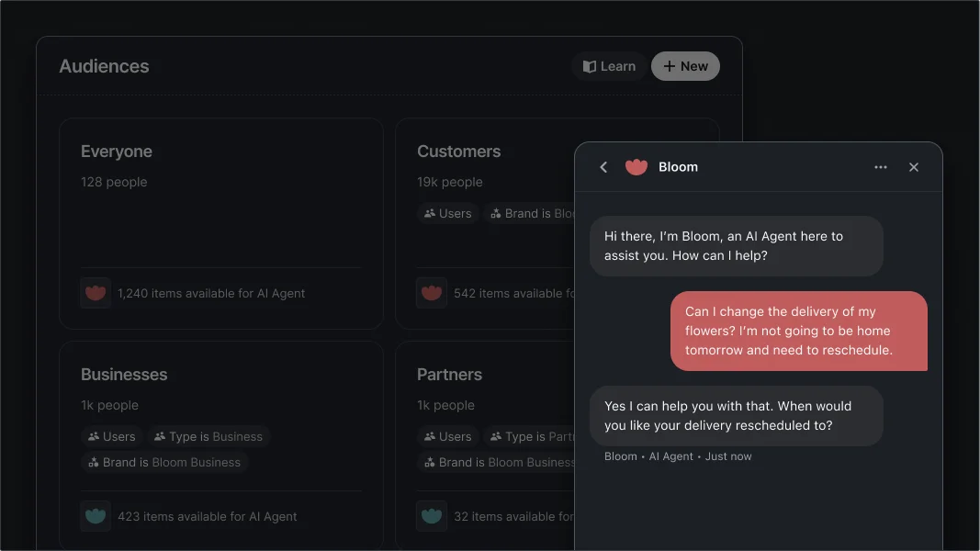
Task: Toggle the Users filter chip on Customers card
Action: [447, 213]
